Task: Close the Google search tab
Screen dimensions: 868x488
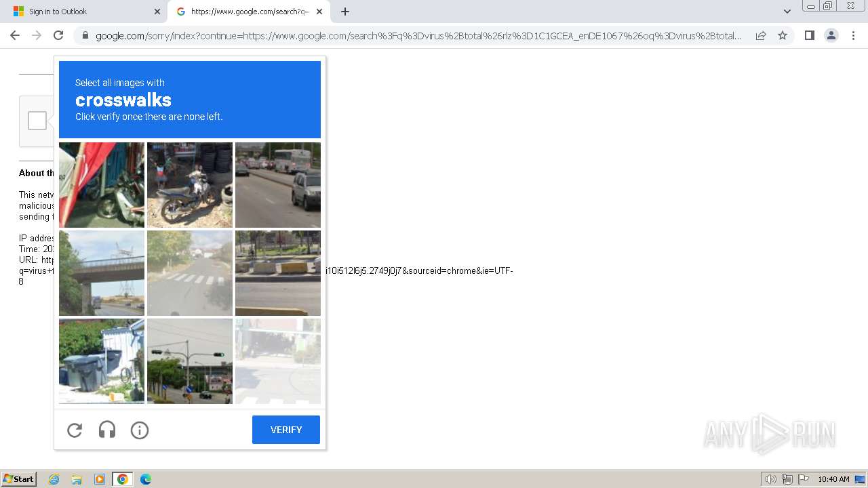Action: [x=319, y=12]
